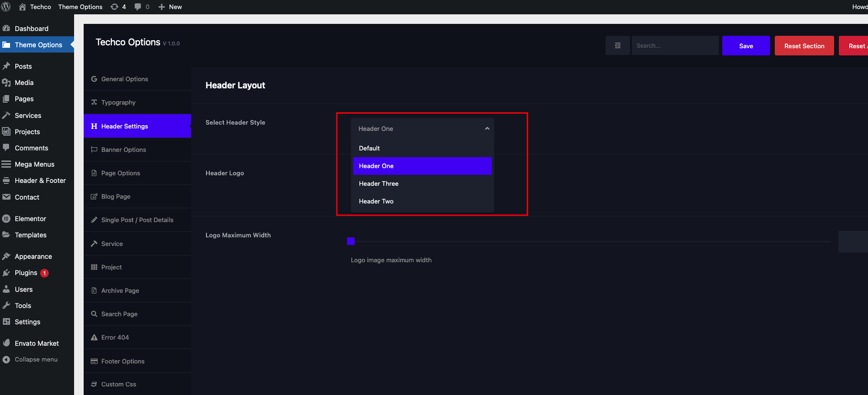Choose Header Three from the dropdown list
The height and width of the screenshot is (395, 868).
point(379,183)
